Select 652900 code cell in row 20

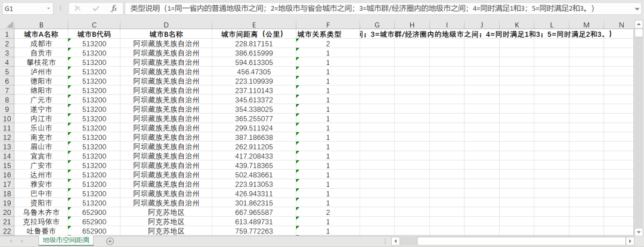tap(94, 212)
